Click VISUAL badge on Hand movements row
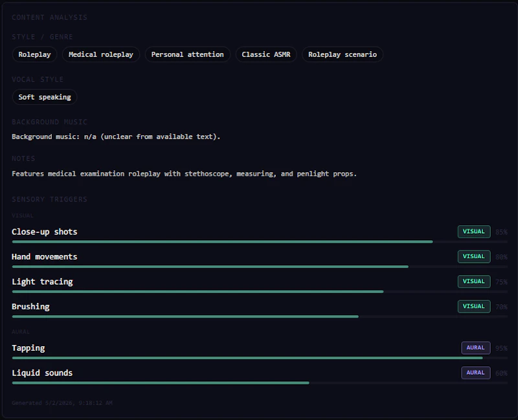Viewport: 518px width, 420px height. coord(474,256)
